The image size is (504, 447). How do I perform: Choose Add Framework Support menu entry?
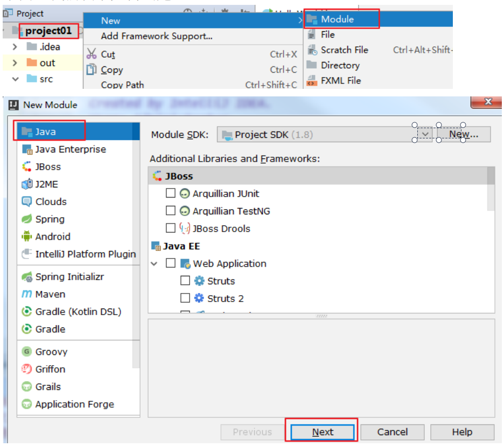[193, 36]
